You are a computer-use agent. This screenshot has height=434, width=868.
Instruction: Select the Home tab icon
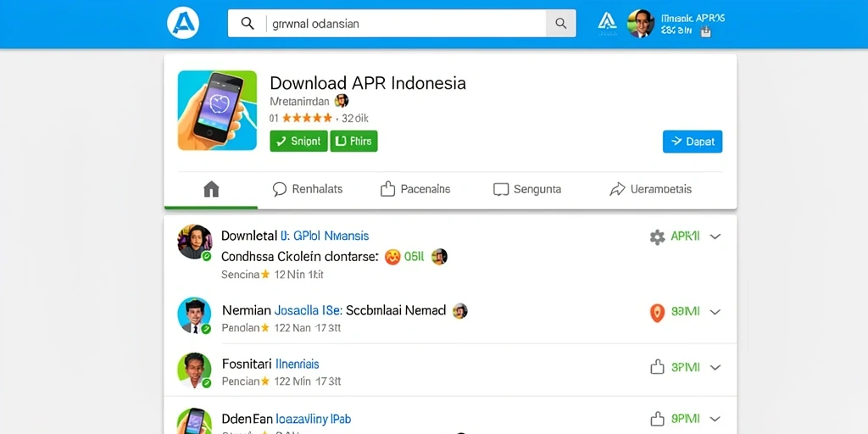[x=211, y=189]
